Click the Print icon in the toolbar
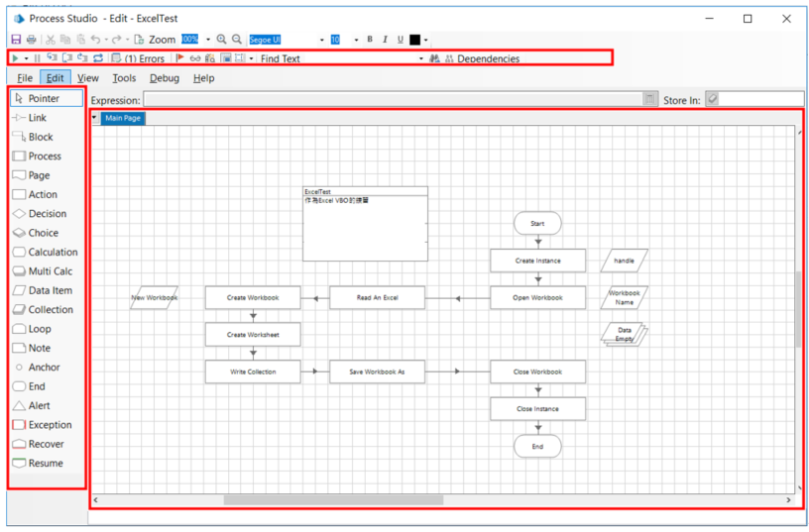 pyautogui.click(x=32, y=40)
